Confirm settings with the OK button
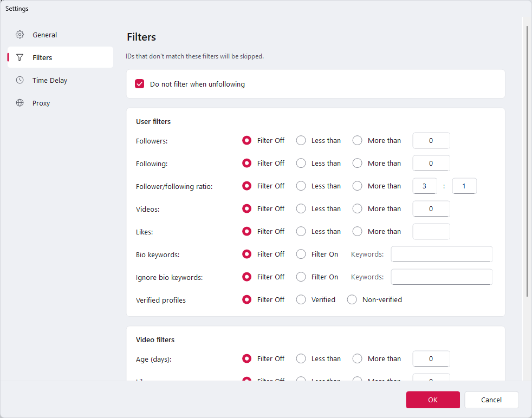The height and width of the screenshot is (418, 532). click(433, 400)
